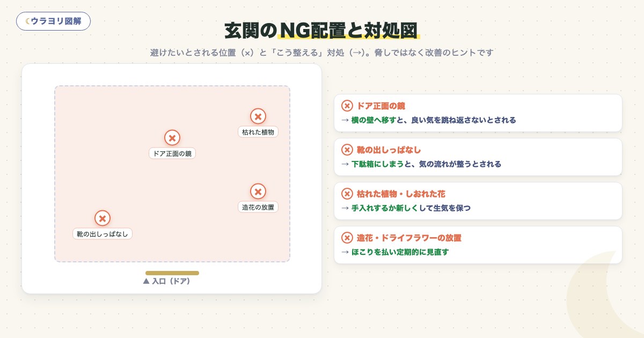
Task: Click the X marker above 靴の出しっぱなし
Action: point(103,218)
